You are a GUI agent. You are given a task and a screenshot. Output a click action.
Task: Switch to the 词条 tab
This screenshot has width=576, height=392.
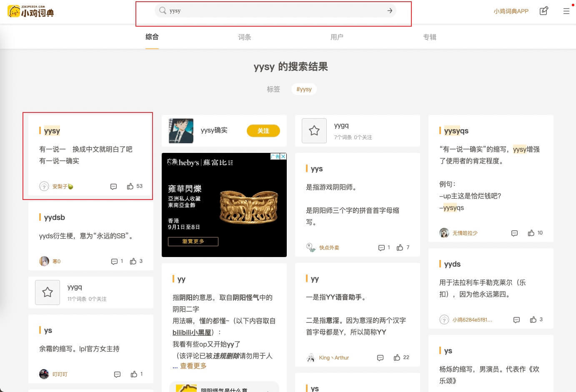[244, 37]
